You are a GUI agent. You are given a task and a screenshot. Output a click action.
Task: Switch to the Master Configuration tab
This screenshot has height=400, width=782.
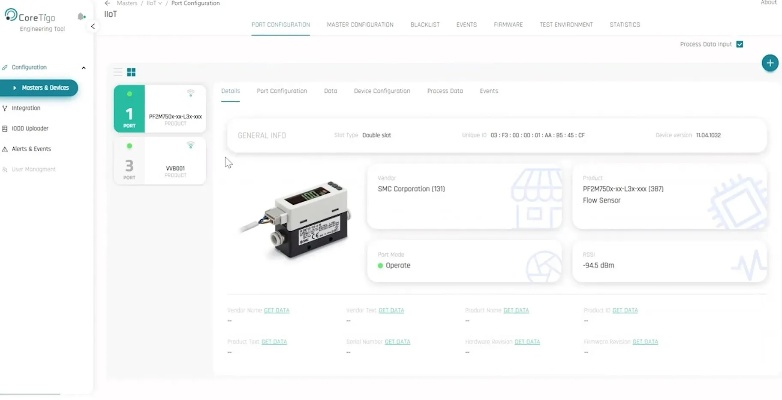[359, 24]
